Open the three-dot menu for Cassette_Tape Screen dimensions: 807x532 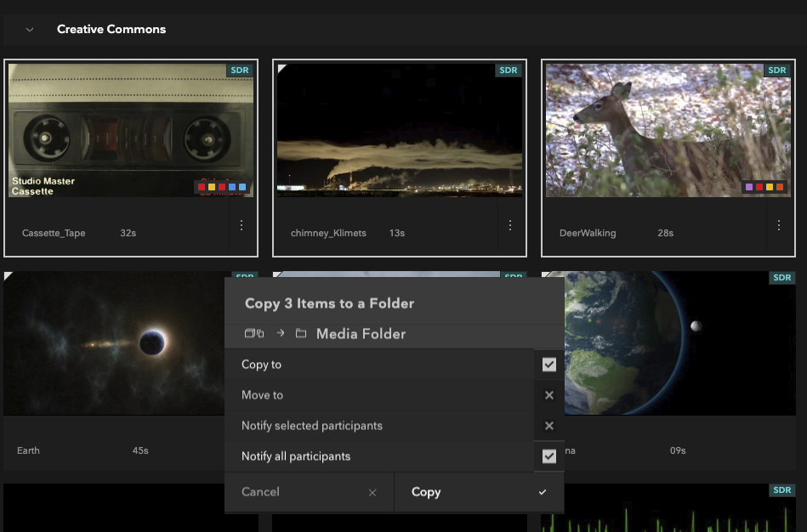pos(242,225)
